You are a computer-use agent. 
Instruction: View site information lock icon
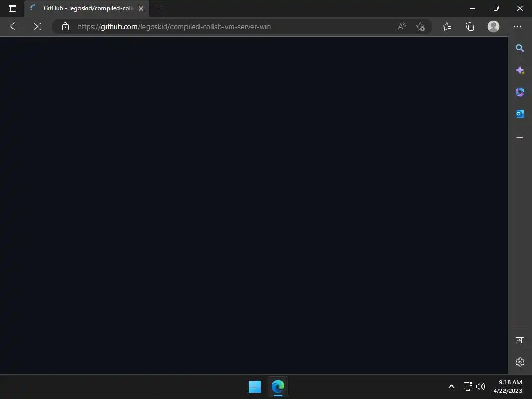coord(65,26)
